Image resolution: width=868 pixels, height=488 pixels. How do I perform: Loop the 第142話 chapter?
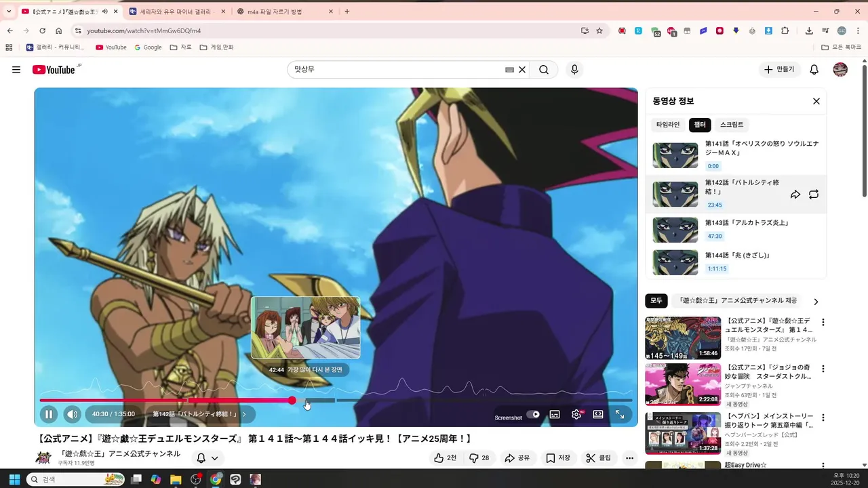(814, 195)
